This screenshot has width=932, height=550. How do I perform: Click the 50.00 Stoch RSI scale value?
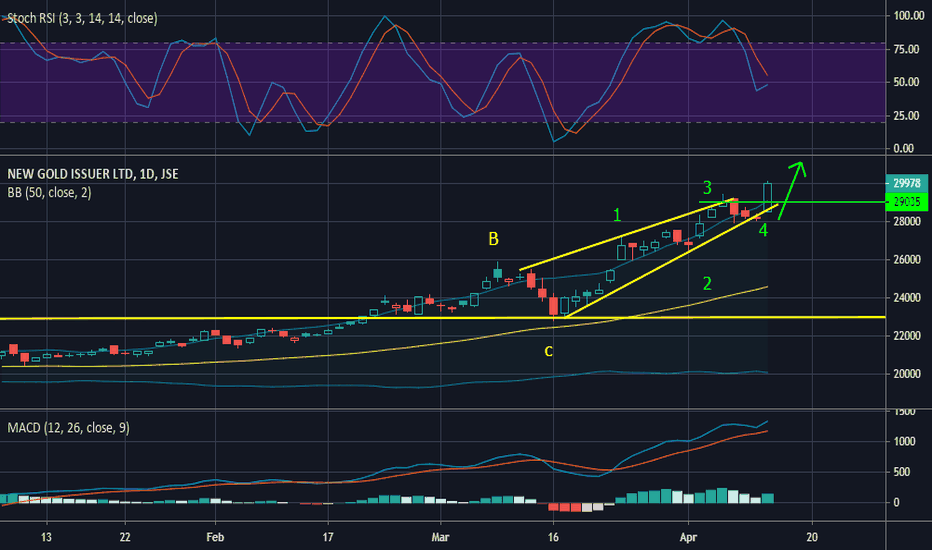pyautogui.click(x=906, y=82)
